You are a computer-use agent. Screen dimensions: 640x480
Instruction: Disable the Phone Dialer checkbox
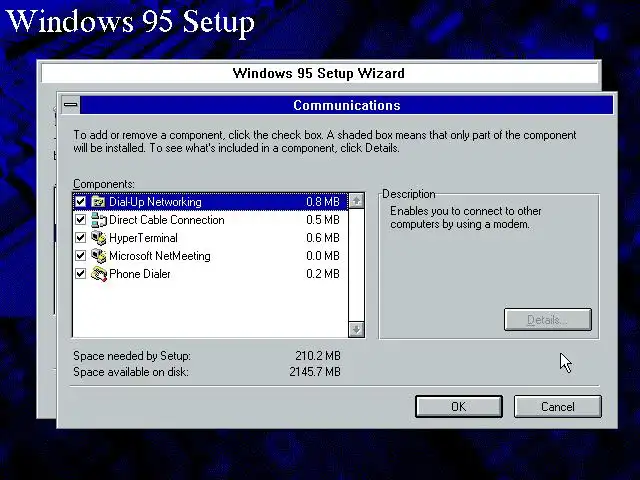(x=80, y=273)
